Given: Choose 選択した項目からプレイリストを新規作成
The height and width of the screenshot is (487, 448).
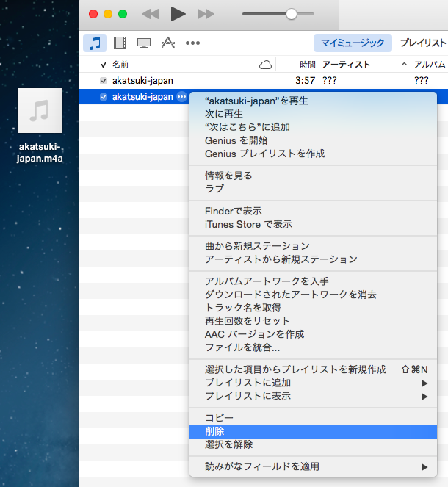Looking at the screenshot, I should tap(313, 369).
